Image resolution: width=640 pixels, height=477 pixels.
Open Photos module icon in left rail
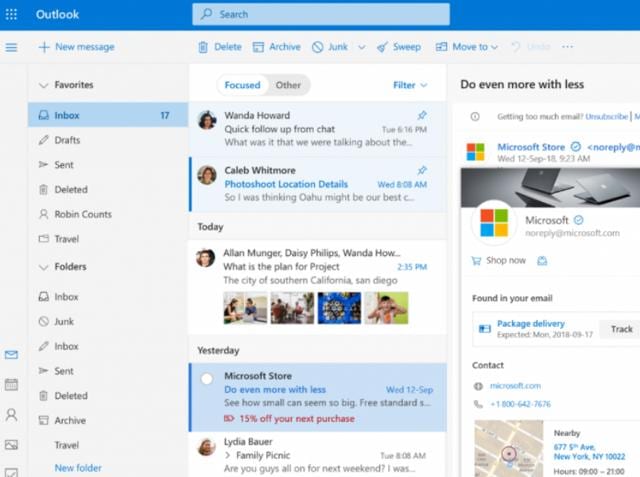11,445
